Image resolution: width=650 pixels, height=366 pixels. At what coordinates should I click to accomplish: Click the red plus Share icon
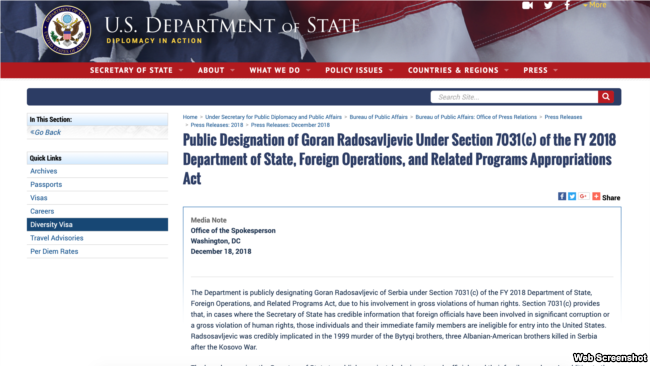596,196
